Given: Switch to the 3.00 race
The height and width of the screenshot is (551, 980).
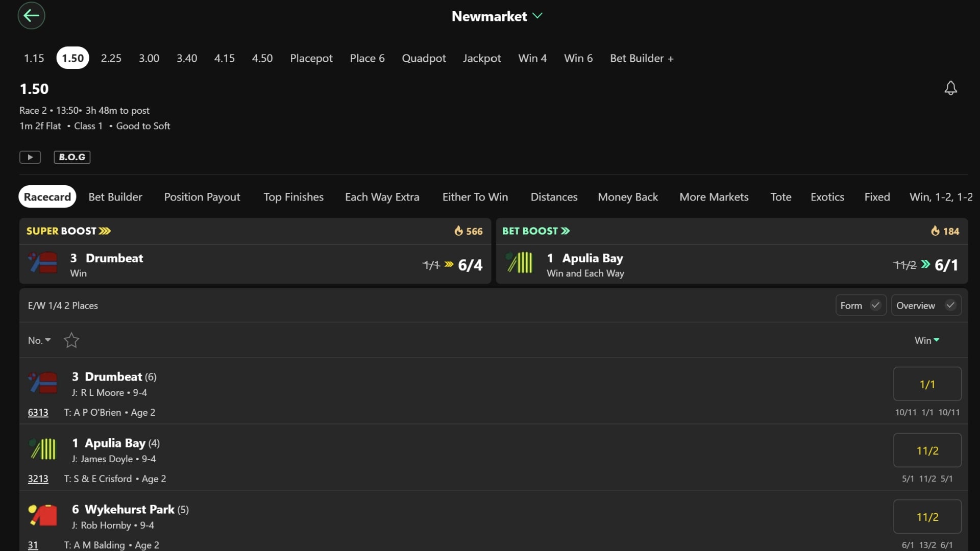Looking at the screenshot, I should [x=149, y=58].
